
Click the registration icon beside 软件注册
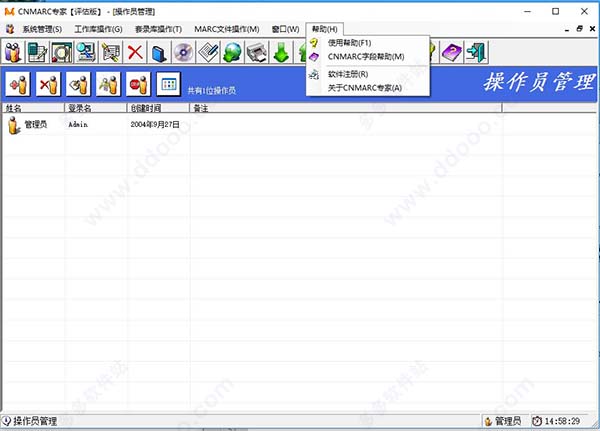[x=314, y=74]
